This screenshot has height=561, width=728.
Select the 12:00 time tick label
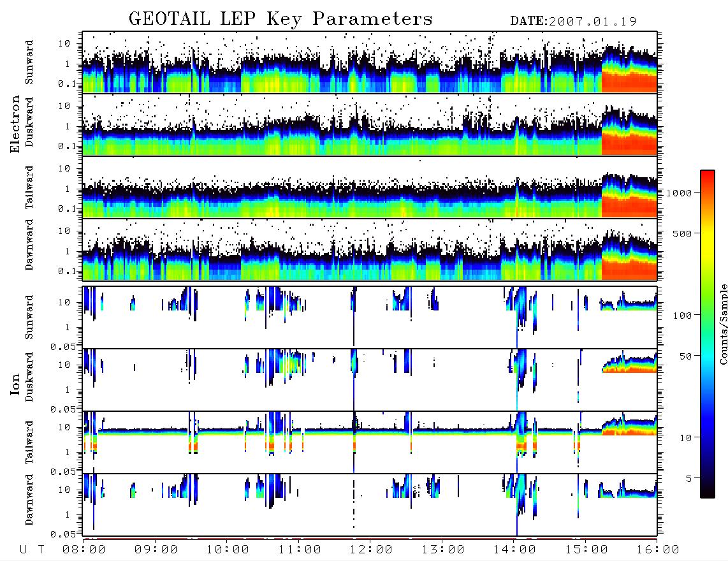(371, 550)
